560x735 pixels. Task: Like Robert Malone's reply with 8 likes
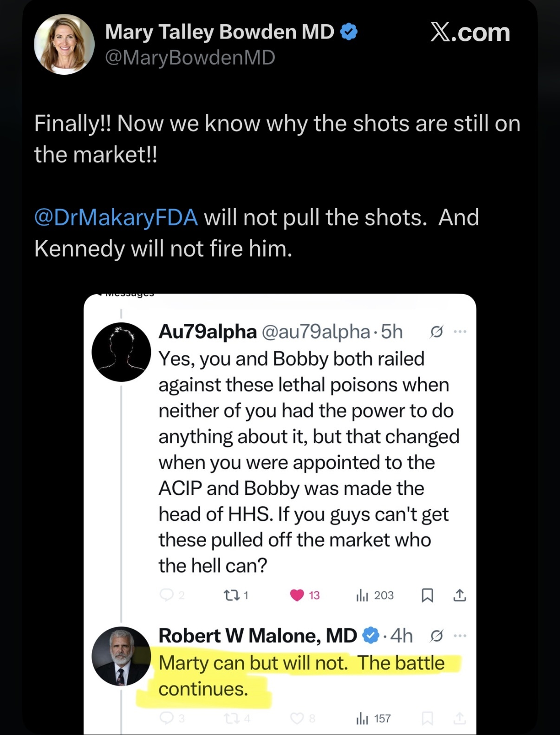[x=297, y=719]
